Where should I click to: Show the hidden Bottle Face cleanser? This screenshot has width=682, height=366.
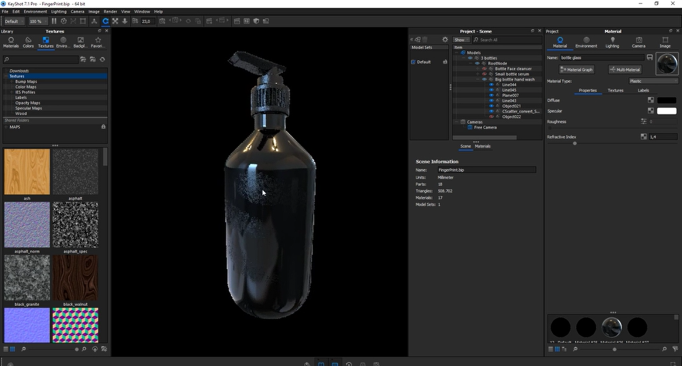tap(484, 69)
